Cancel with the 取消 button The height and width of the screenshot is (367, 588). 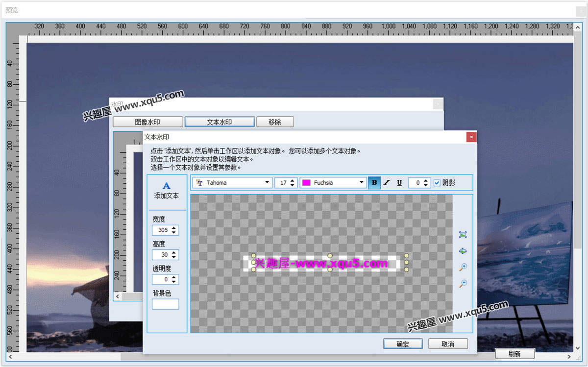click(x=448, y=344)
